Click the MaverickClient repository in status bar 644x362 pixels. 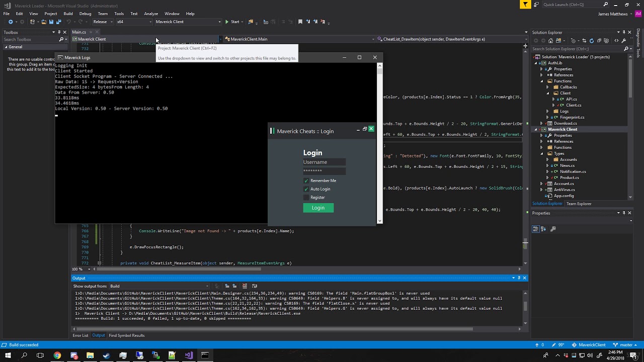[589, 345]
